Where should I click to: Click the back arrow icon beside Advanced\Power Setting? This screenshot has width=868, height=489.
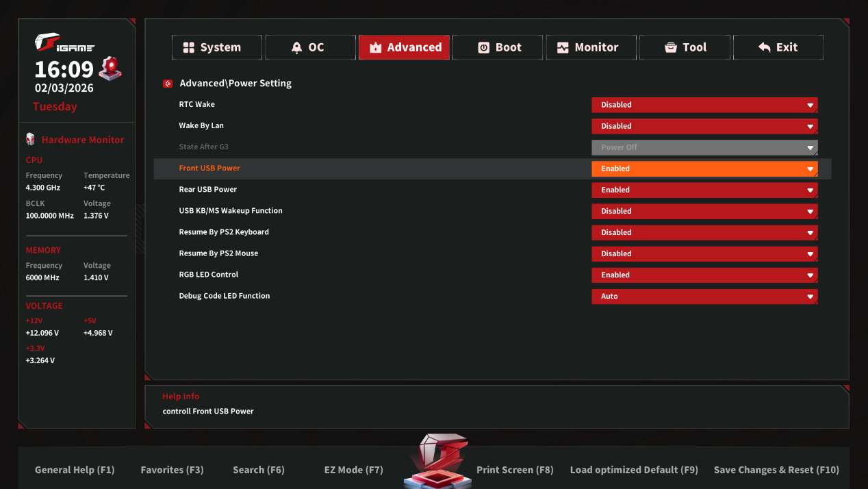168,84
